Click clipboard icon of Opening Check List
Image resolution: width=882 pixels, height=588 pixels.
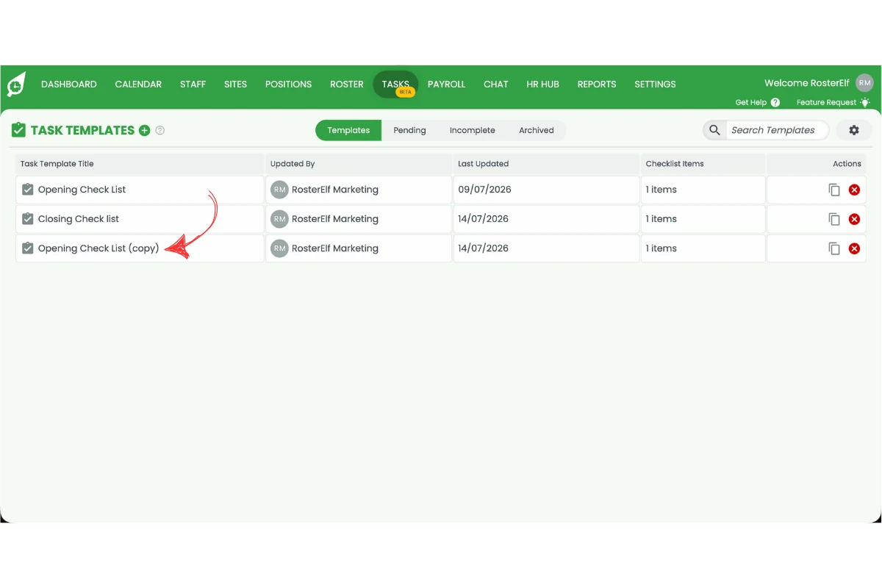pyautogui.click(x=28, y=190)
